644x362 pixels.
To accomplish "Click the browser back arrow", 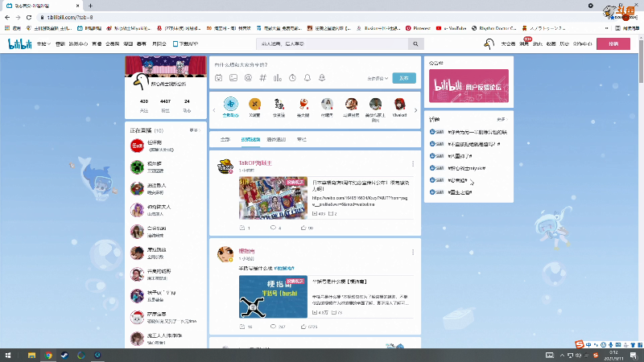I will tap(7, 17).
